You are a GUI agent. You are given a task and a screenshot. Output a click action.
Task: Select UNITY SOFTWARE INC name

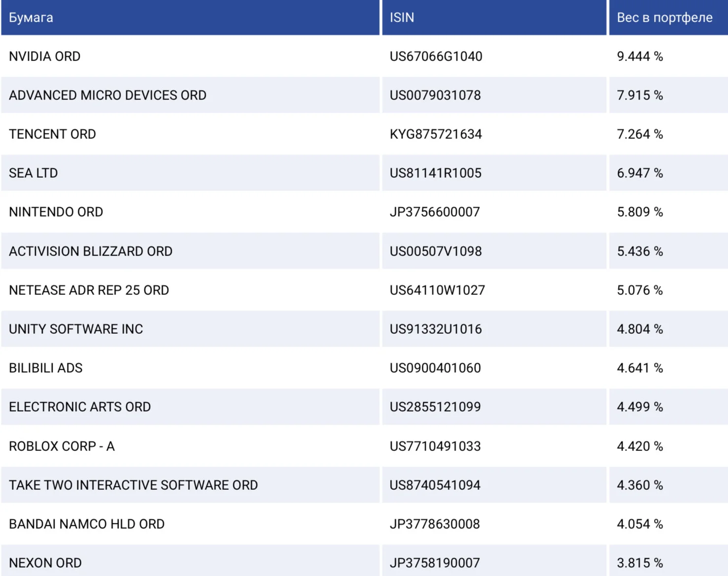point(76,329)
